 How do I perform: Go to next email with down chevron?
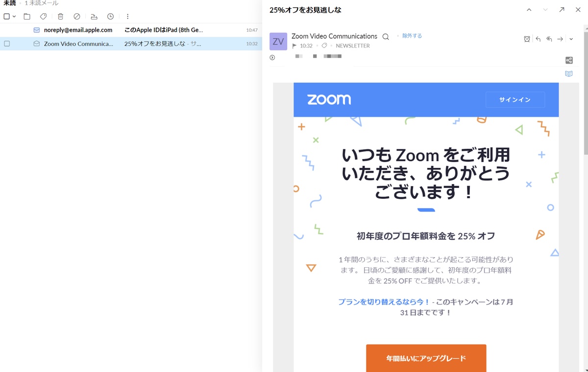click(545, 10)
